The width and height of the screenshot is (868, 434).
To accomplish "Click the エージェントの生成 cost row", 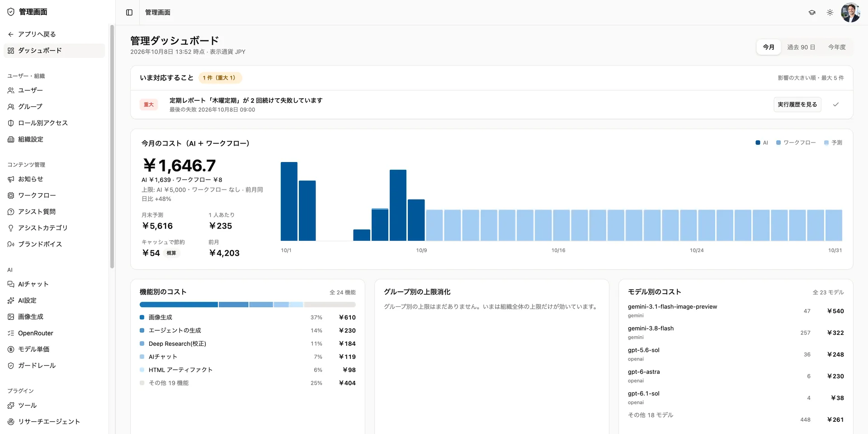I will tap(248, 331).
